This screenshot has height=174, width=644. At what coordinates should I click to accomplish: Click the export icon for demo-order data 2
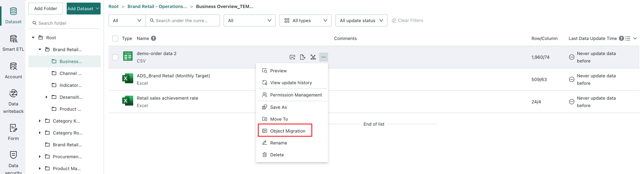click(302, 57)
